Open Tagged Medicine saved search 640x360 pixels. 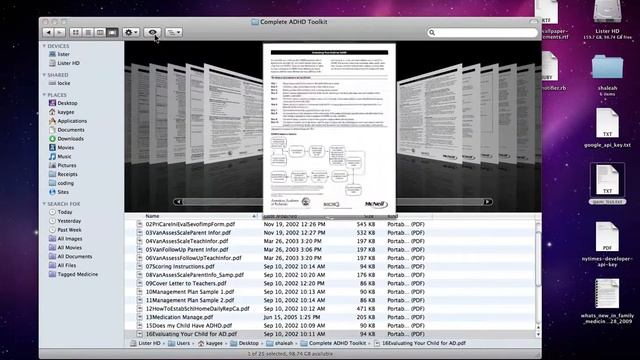tap(73, 275)
